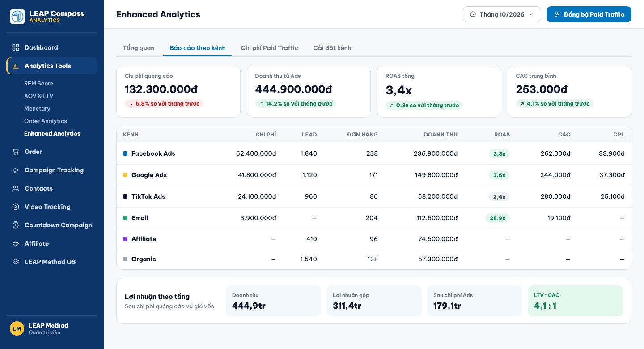The image size is (644, 349).
Task: Click the ROAS column header
Action: click(502, 135)
